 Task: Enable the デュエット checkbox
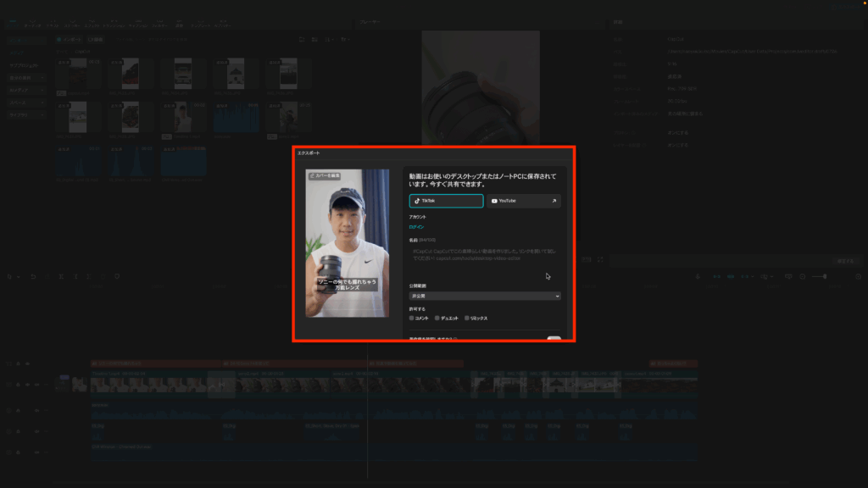(437, 319)
